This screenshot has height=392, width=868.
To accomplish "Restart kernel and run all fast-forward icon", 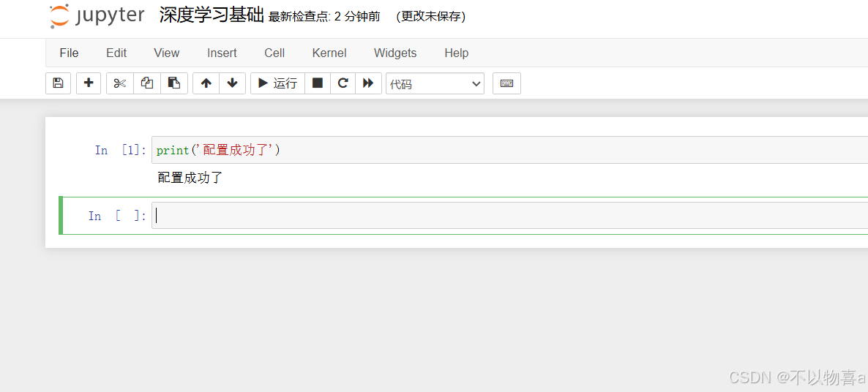I will click(369, 83).
